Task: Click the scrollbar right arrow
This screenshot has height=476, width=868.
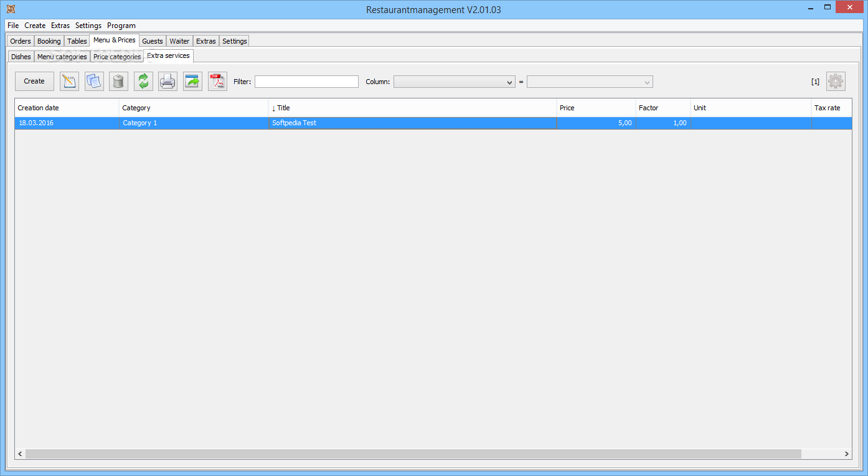Action: [x=847, y=454]
